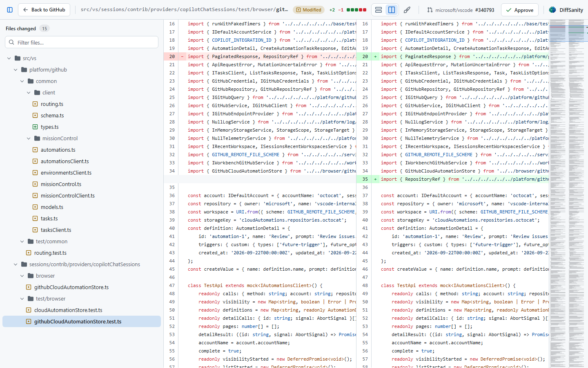Image resolution: width=588 pixels, height=368 pixels.
Task: Collapse the common folder chevron
Action: point(22,81)
